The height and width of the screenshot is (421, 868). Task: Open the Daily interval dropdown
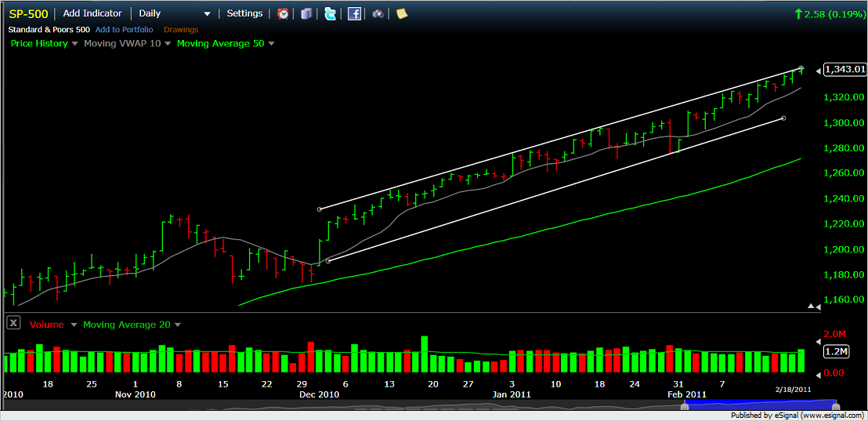click(175, 14)
